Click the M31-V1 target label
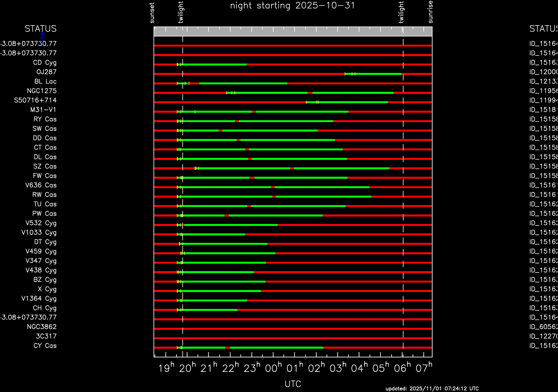558x392 pixels. coord(43,110)
